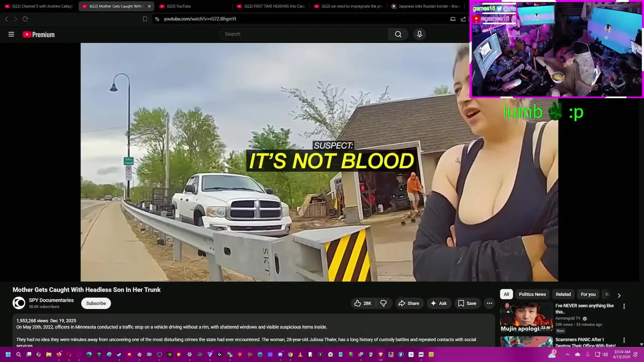The image size is (644, 362).
Task: Dislike the video
Action: click(x=383, y=303)
